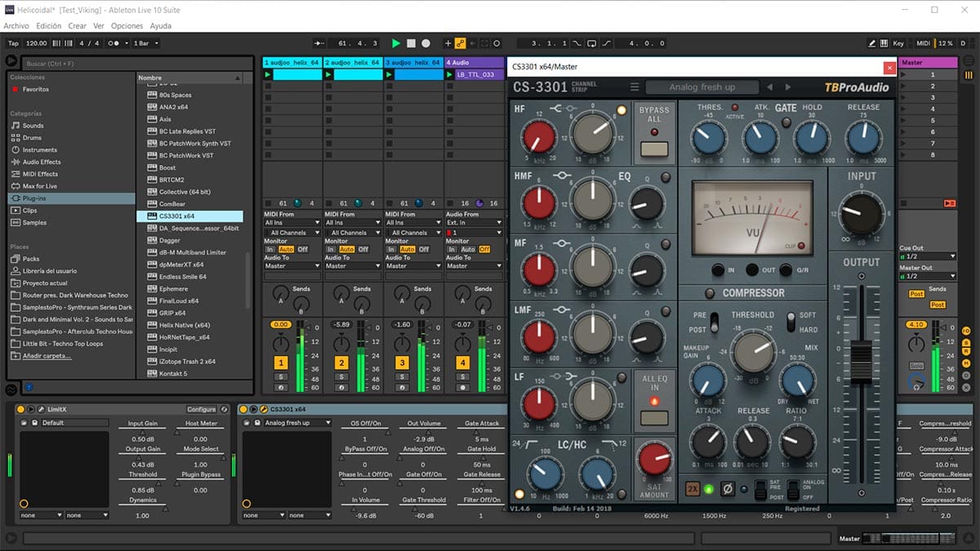Select the Sounds category in browser
Screen dimensions: 980x551
[x=33, y=126]
